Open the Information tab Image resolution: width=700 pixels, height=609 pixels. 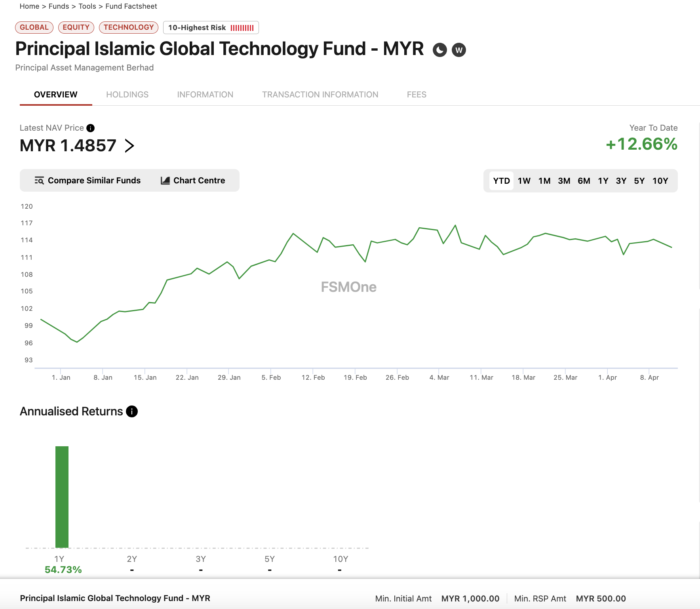205,95
